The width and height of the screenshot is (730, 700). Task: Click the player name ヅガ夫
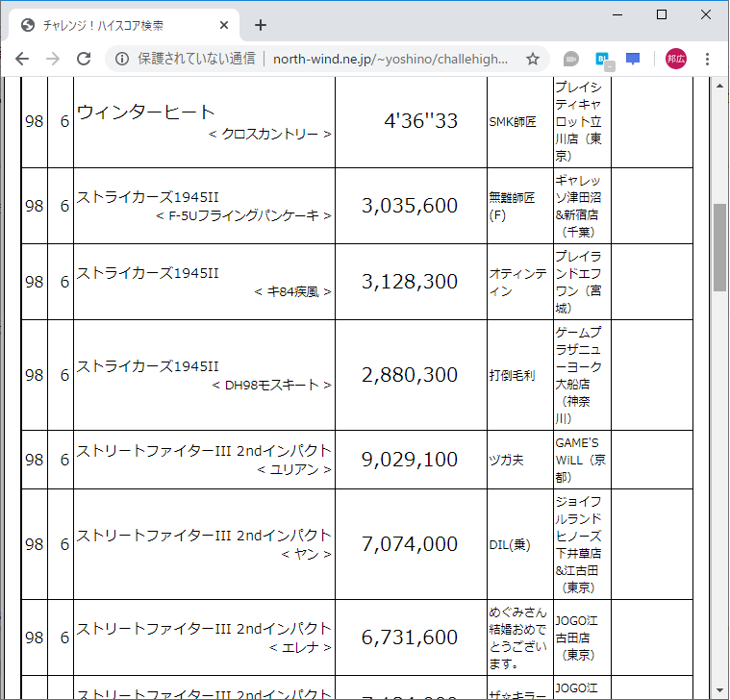507,461
